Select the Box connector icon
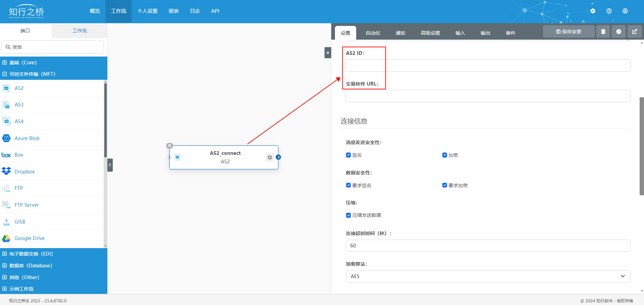The image size is (644, 305). [6, 155]
